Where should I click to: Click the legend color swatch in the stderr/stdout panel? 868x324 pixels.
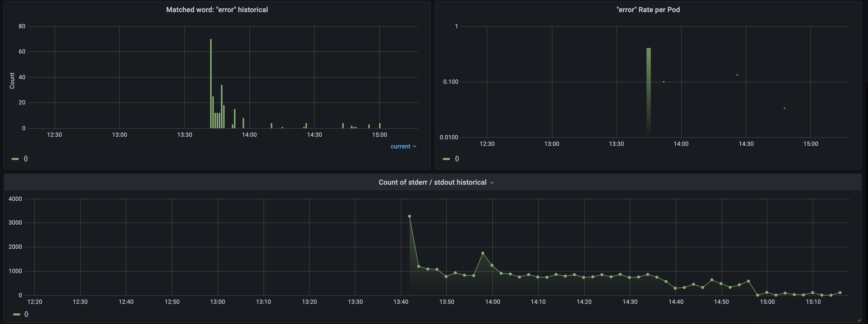coord(16,314)
